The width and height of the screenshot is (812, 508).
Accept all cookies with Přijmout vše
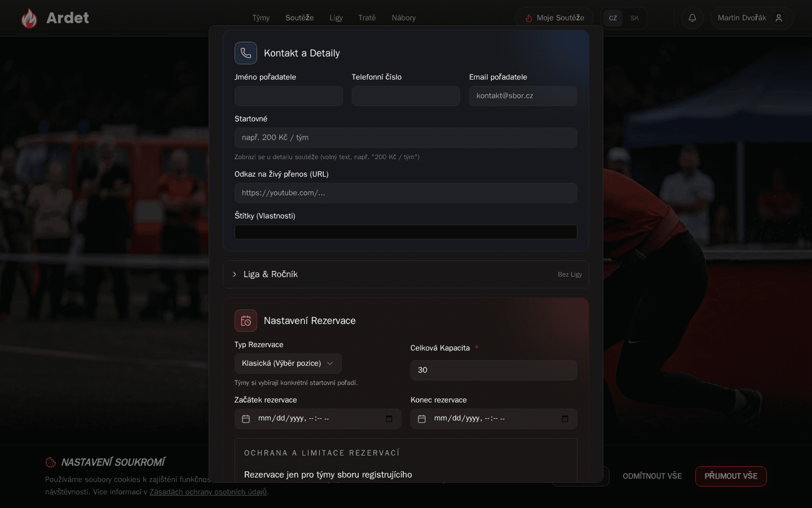(x=731, y=476)
